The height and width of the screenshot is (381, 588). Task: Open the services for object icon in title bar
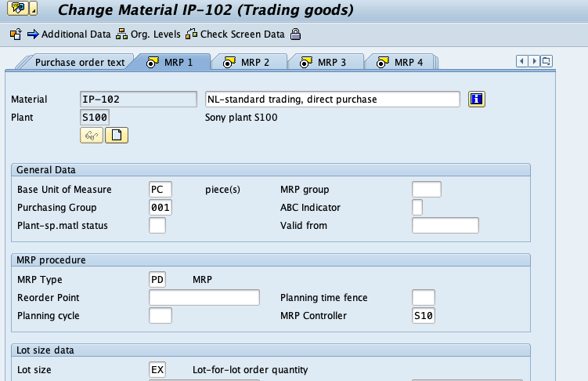click(x=18, y=8)
